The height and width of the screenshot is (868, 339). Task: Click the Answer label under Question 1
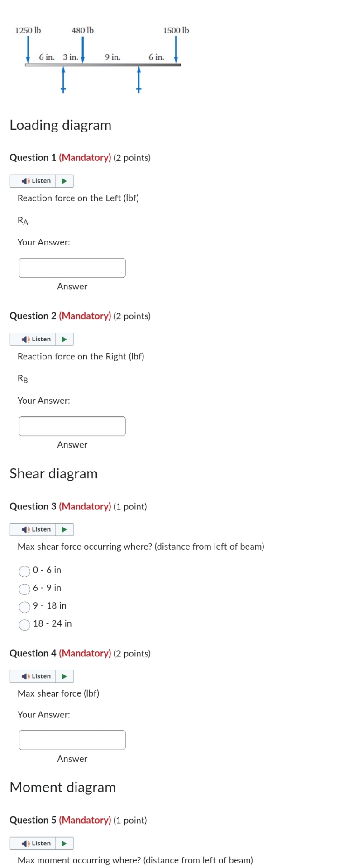tap(72, 286)
